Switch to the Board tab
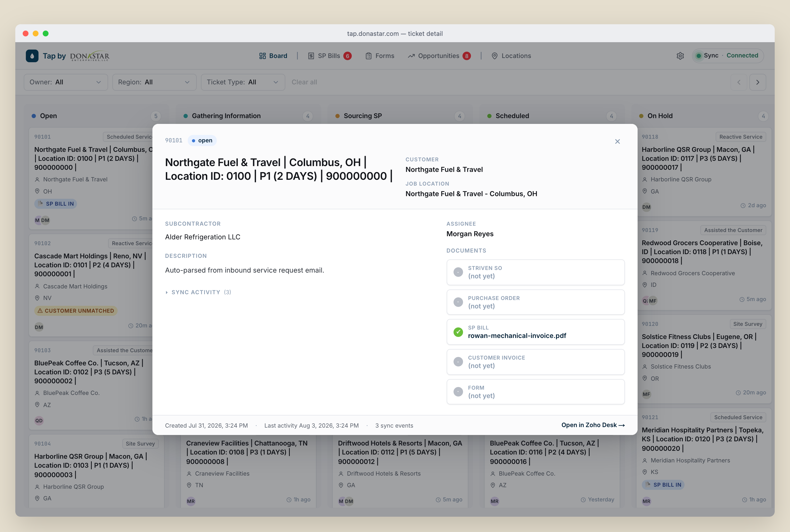Image resolution: width=790 pixels, height=532 pixels. [x=273, y=56]
